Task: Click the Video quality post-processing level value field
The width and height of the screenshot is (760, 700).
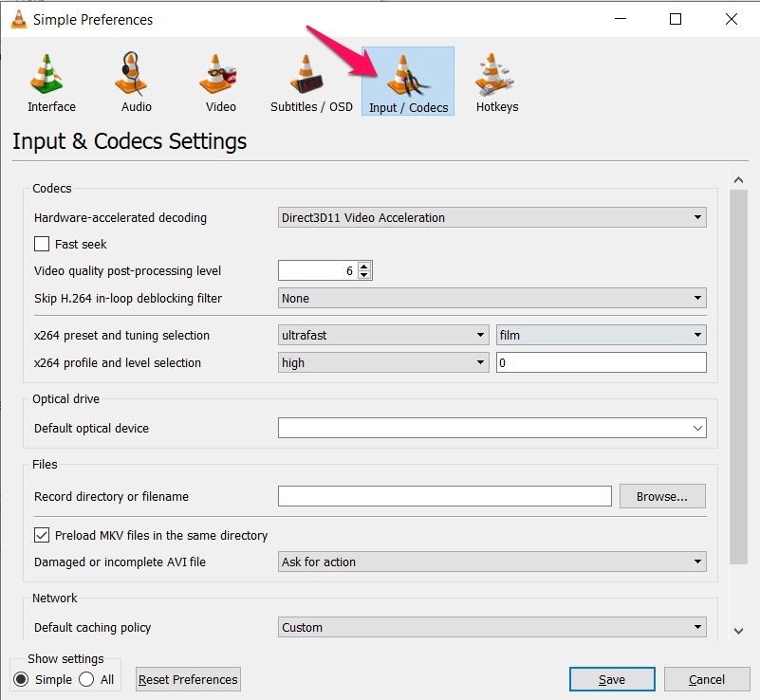Action: point(318,270)
